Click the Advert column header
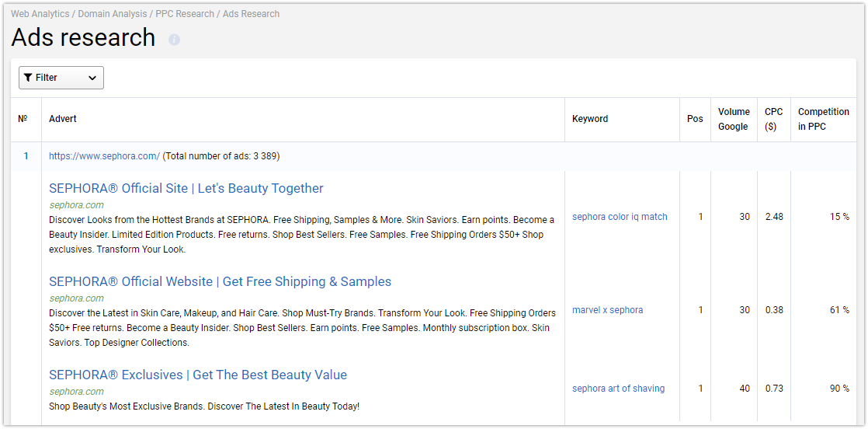The height and width of the screenshot is (429, 868). point(63,119)
